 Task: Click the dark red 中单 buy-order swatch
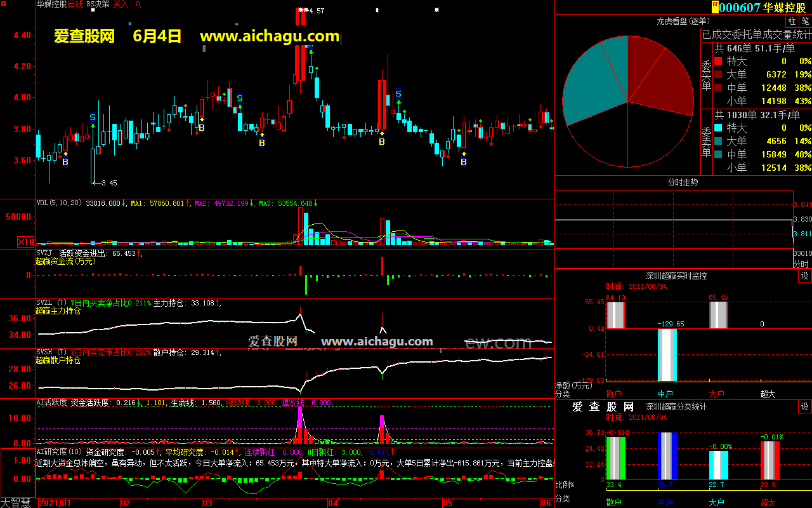[x=718, y=88]
